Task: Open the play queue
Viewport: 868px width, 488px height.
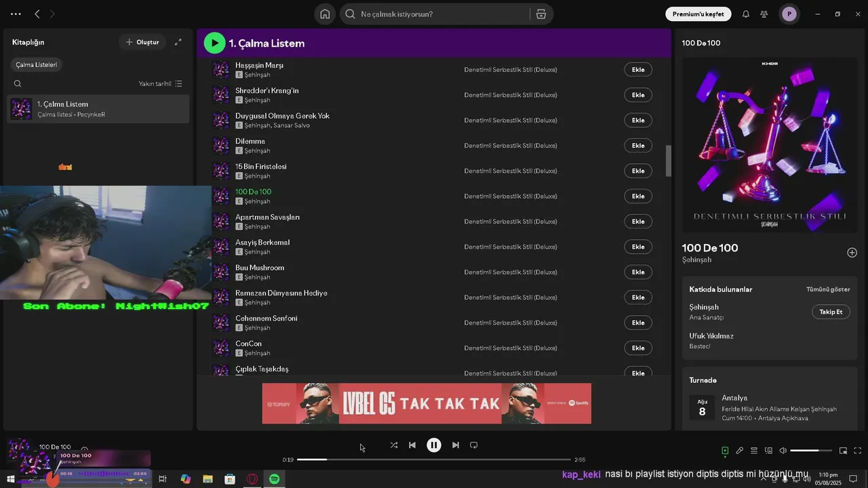Action: tap(754, 451)
